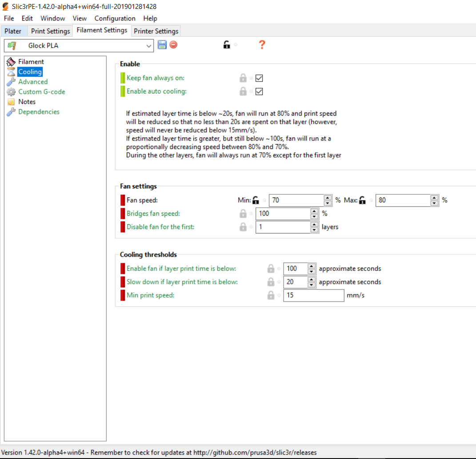The height and width of the screenshot is (459, 476).
Task: Click lock icon next to Keep fan always on
Action: tap(243, 78)
